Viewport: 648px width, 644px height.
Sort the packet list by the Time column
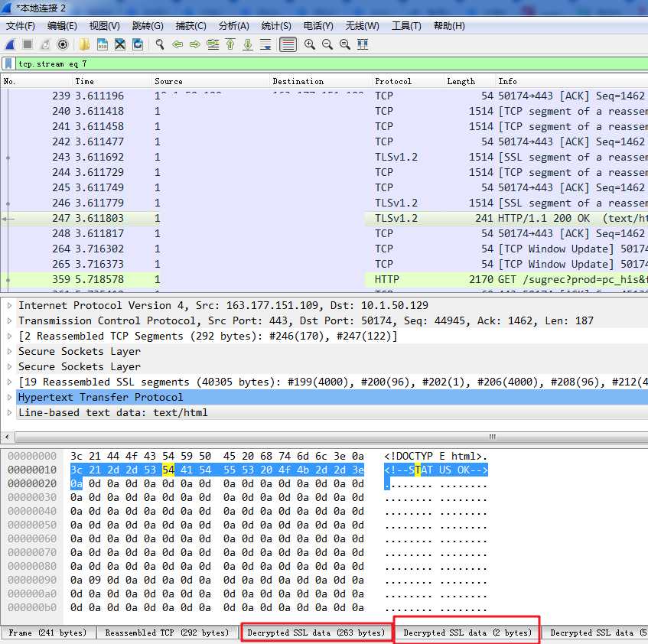(x=112, y=81)
